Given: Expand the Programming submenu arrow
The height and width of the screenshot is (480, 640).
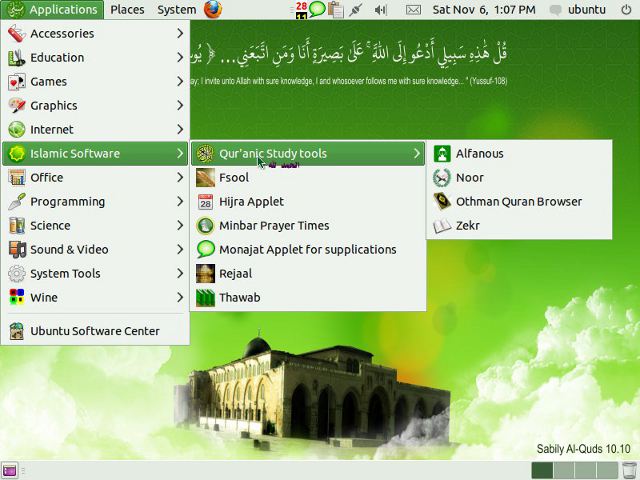Looking at the screenshot, I should click(180, 202).
